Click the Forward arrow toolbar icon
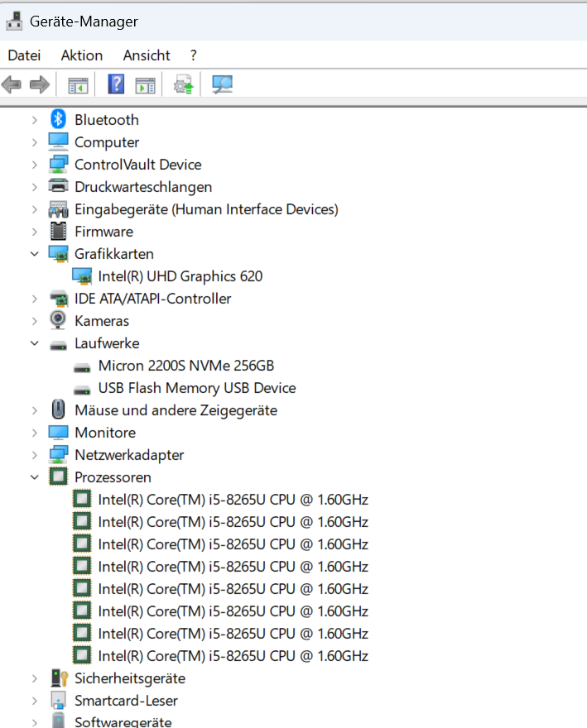The width and height of the screenshot is (587, 728). [40, 85]
